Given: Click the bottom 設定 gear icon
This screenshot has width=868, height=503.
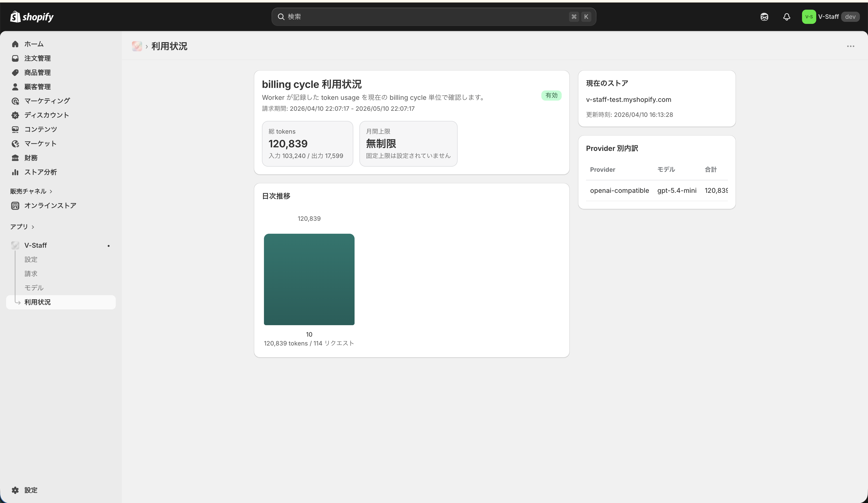Looking at the screenshot, I should pyautogui.click(x=15, y=490).
